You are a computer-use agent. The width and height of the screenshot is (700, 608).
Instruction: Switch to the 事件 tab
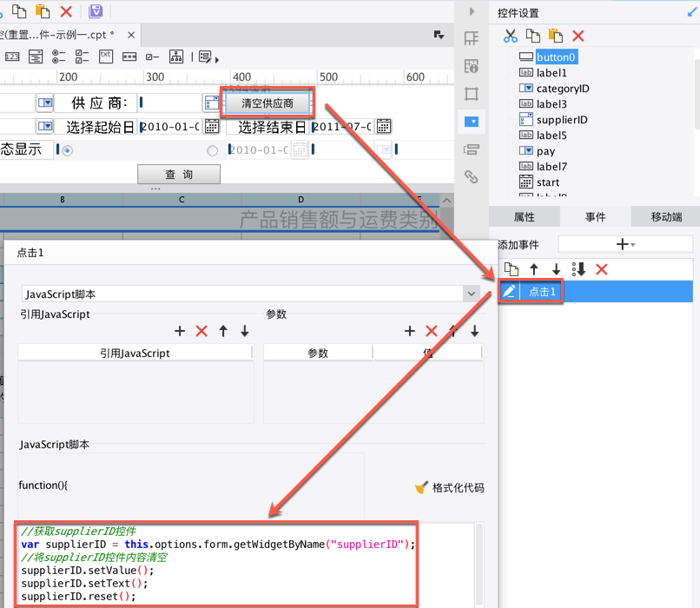595,217
